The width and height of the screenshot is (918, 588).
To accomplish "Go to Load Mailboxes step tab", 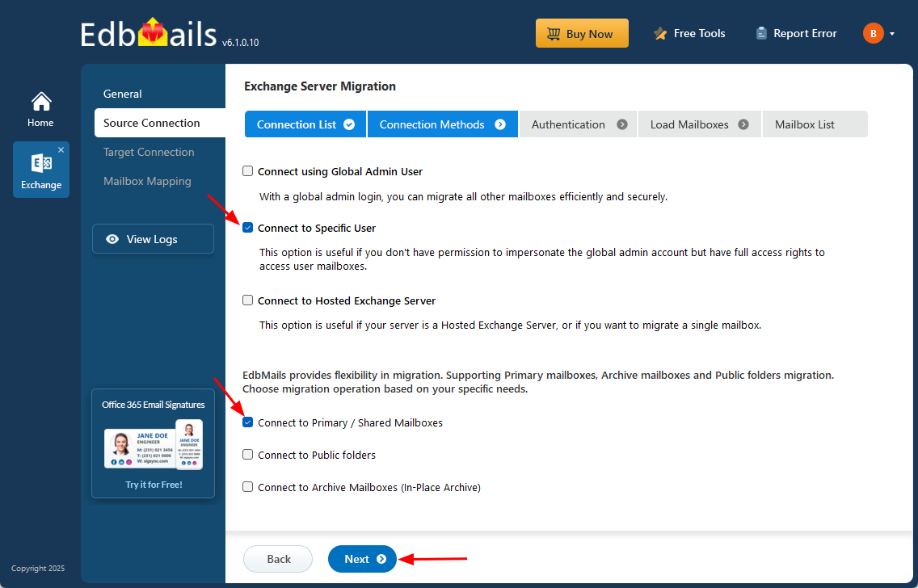I will tap(700, 124).
